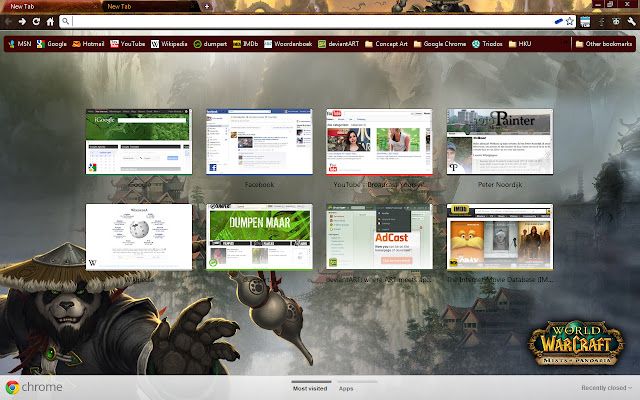Open the Chrome wrench menu
Image resolution: width=640 pixels, height=400 pixels.
point(631,22)
